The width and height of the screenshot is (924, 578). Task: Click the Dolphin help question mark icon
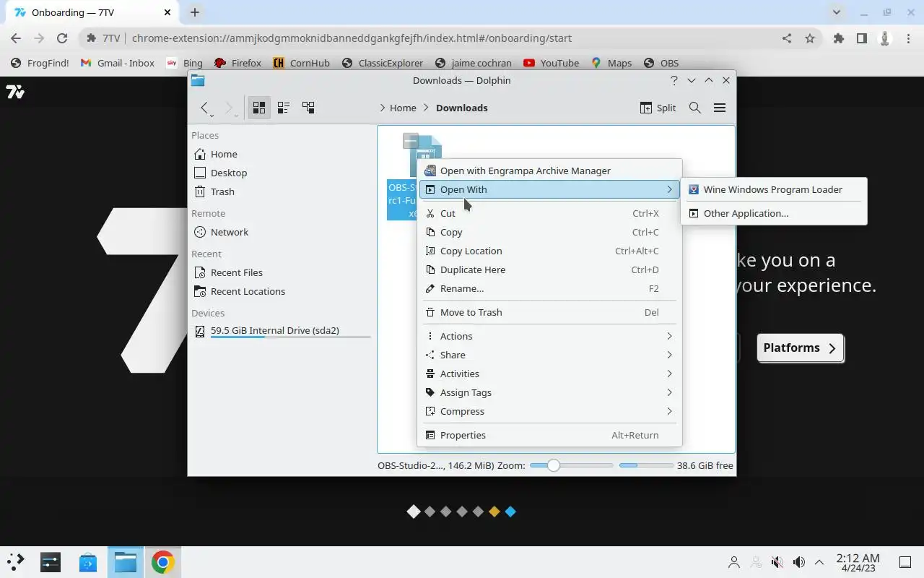coord(674,80)
